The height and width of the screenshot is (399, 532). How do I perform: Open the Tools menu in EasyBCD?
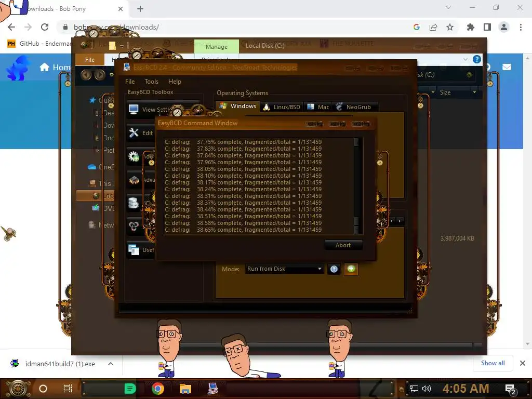pyautogui.click(x=151, y=82)
